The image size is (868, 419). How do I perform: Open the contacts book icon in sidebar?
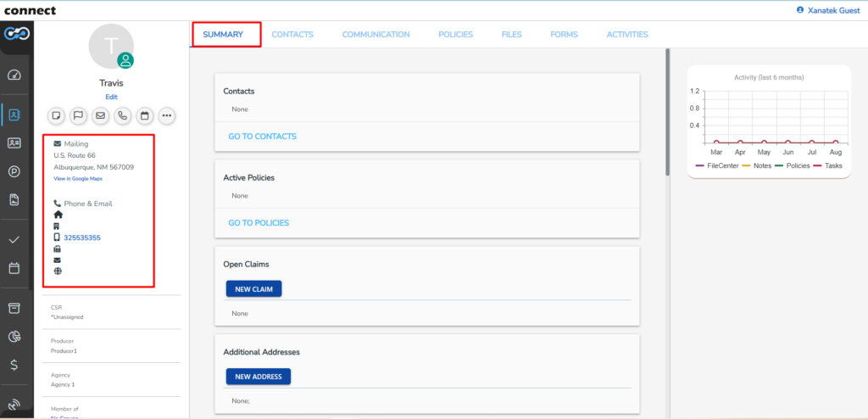coord(15,115)
